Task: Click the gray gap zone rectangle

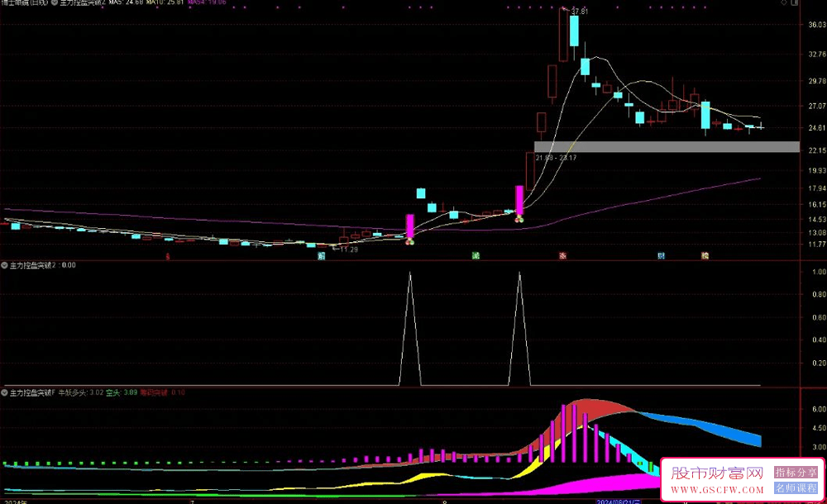Action: point(667,147)
